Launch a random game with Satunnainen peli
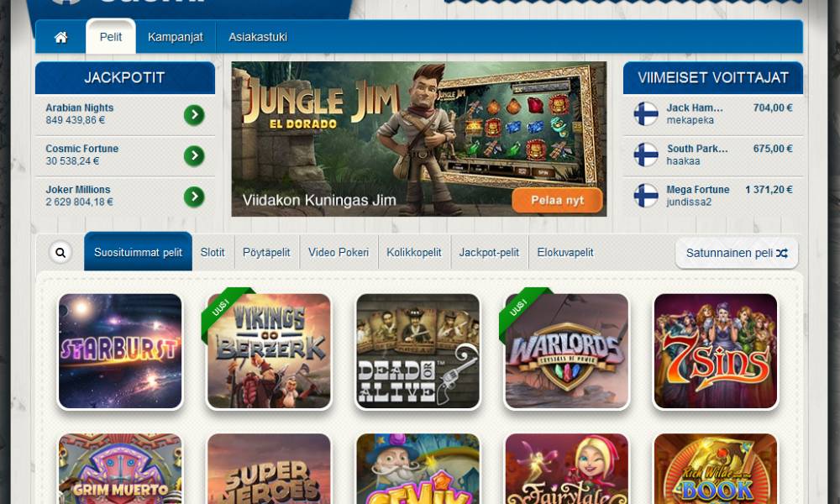 click(737, 253)
